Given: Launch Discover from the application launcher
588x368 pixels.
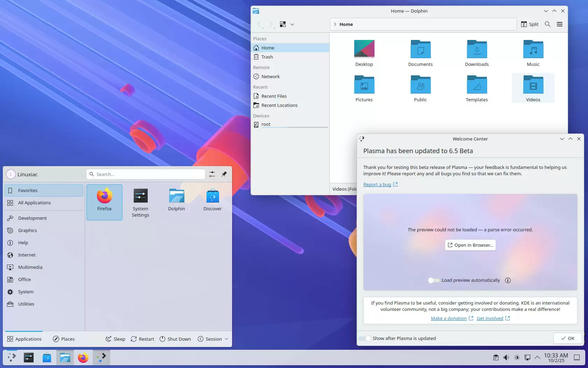Looking at the screenshot, I should (x=212, y=200).
